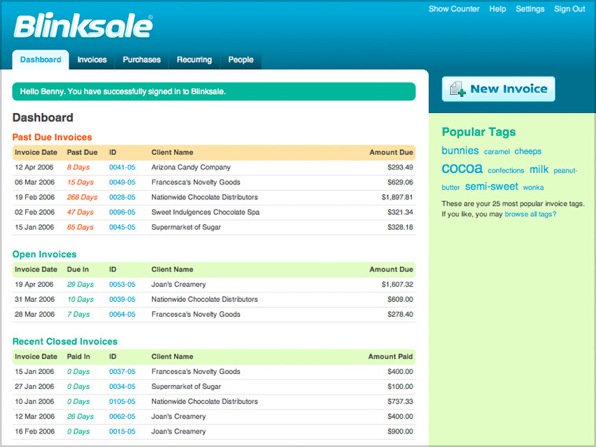The width and height of the screenshot is (596, 447).
Task: Select the caramel tag
Action: coord(496,152)
